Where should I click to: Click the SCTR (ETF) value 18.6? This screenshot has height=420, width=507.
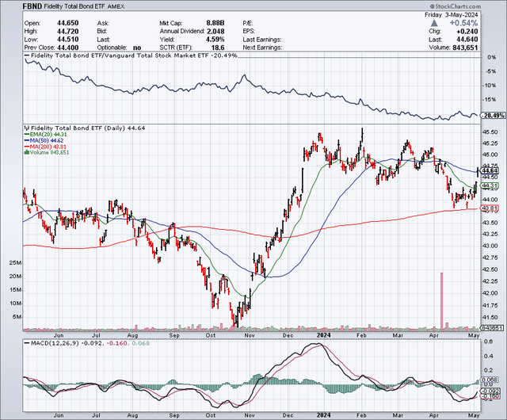tap(218, 48)
